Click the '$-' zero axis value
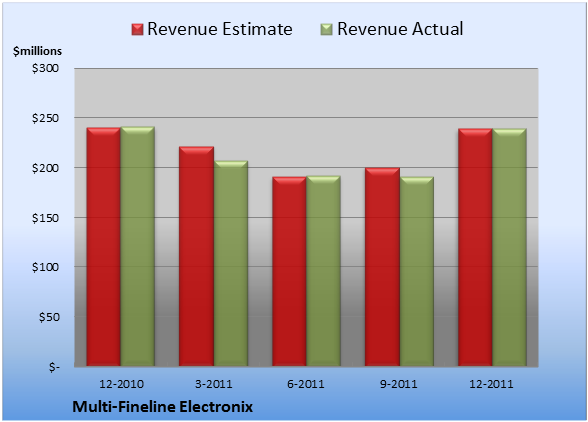588x422 pixels. (x=54, y=367)
